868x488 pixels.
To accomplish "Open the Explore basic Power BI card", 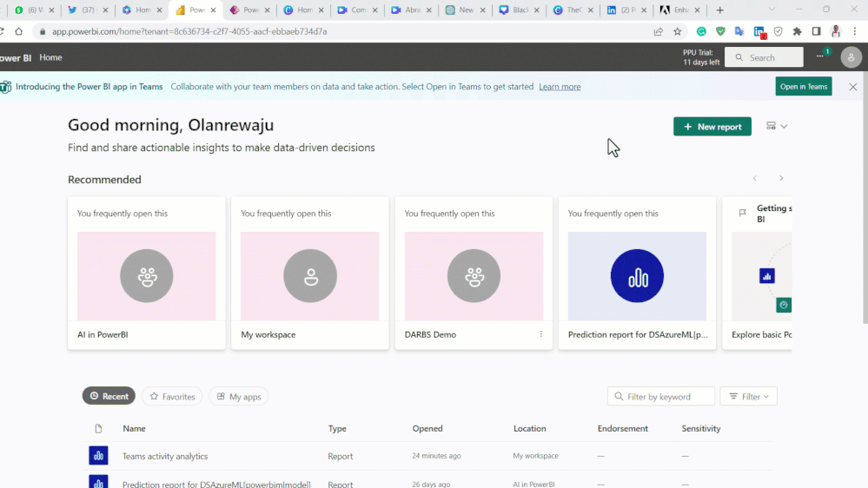I will click(757, 274).
